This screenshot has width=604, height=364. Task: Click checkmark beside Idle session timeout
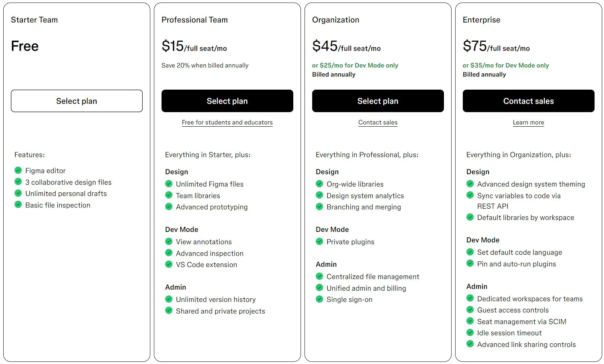point(470,332)
